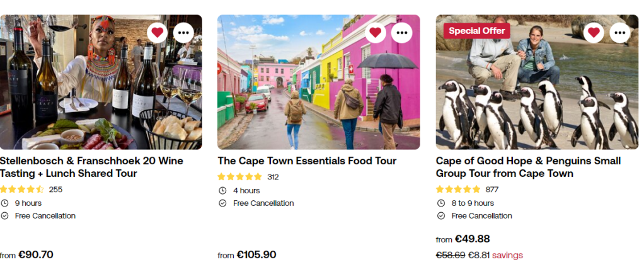Click Free Cancellation checkmark icon on Penguins tour
This screenshot has height=267, width=644.
440,215
